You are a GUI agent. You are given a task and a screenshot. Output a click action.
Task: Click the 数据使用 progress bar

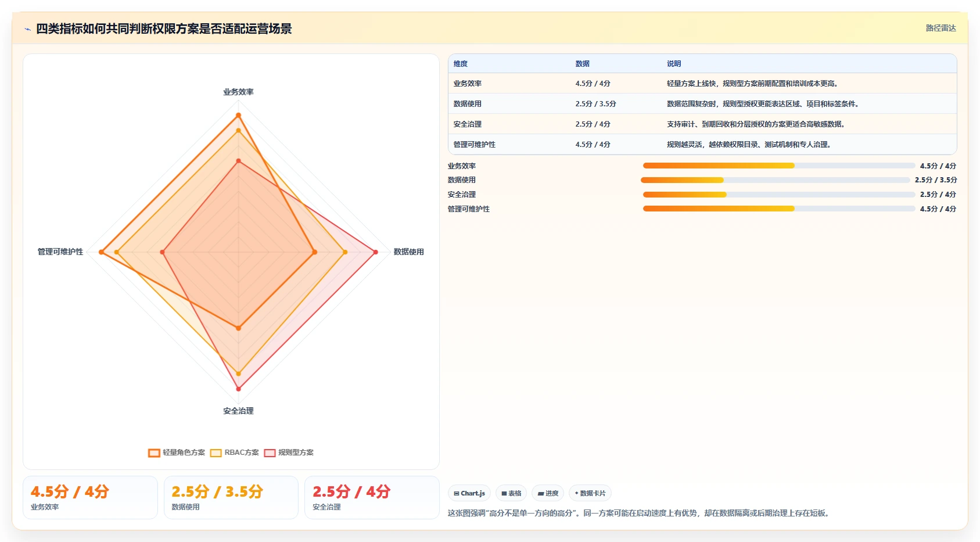776,180
